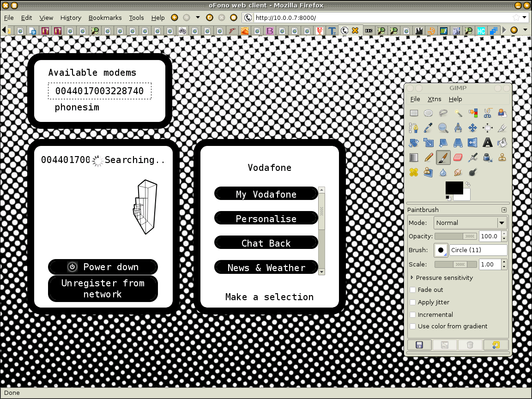
Task: Swap GIMP foreground and background colors
Action: coord(468,184)
